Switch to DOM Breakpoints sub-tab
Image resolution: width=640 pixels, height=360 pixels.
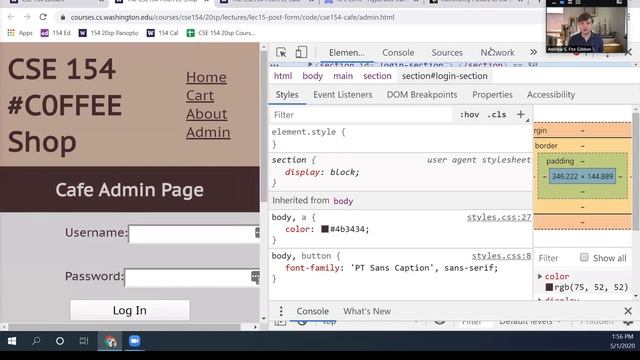coord(422,95)
